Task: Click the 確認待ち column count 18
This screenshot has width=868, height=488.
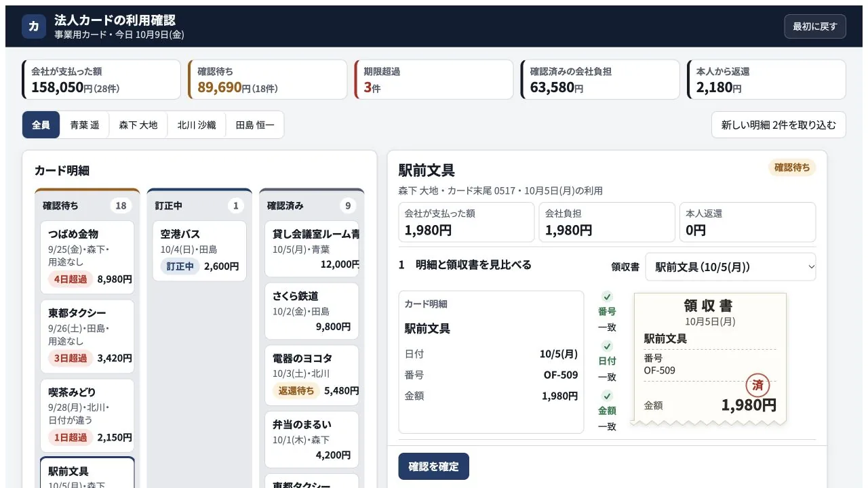Action: (121, 206)
